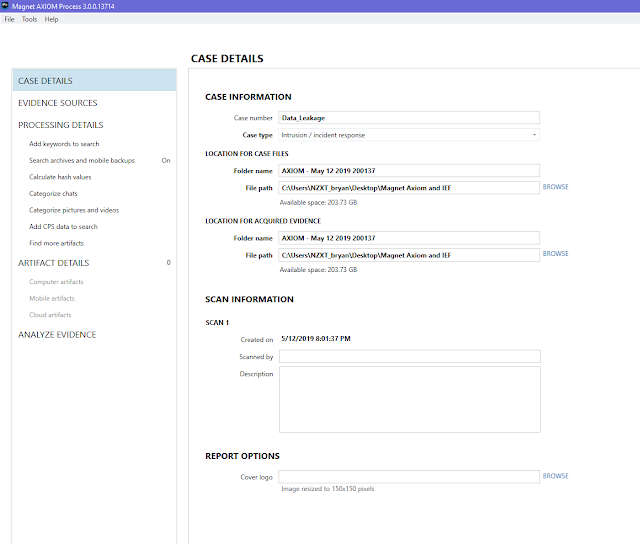Open Search archives and mobile backups
Screen dimensions: 640x544
click(x=82, y=160)
